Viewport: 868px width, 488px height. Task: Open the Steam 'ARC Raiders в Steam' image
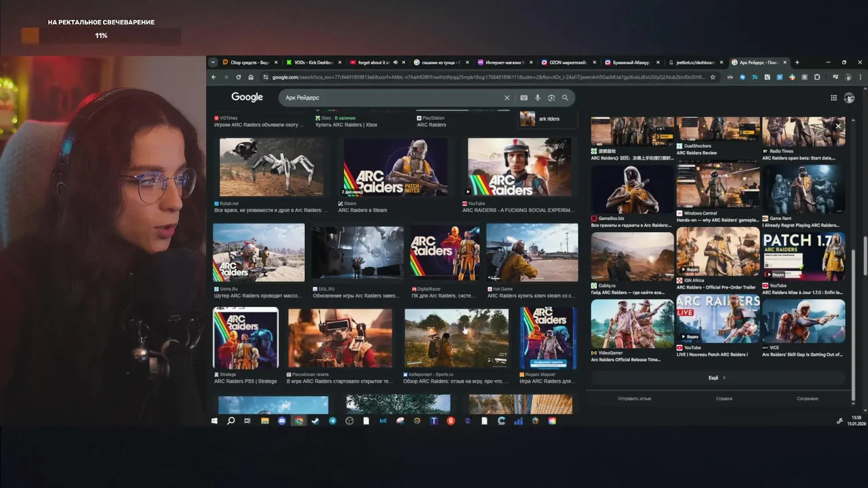[x=395, y=167]
